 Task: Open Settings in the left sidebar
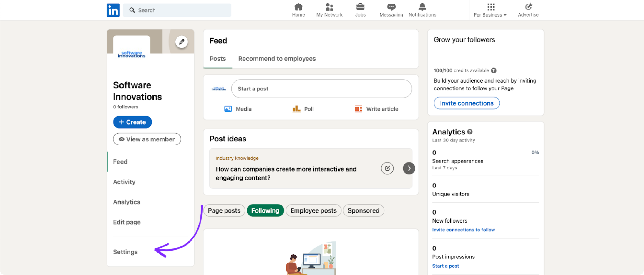125,252
